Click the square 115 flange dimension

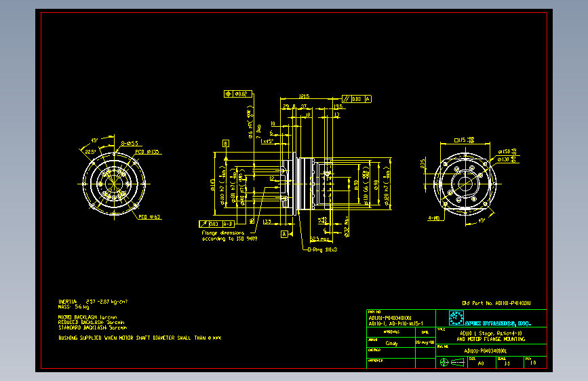coord(465,140)
